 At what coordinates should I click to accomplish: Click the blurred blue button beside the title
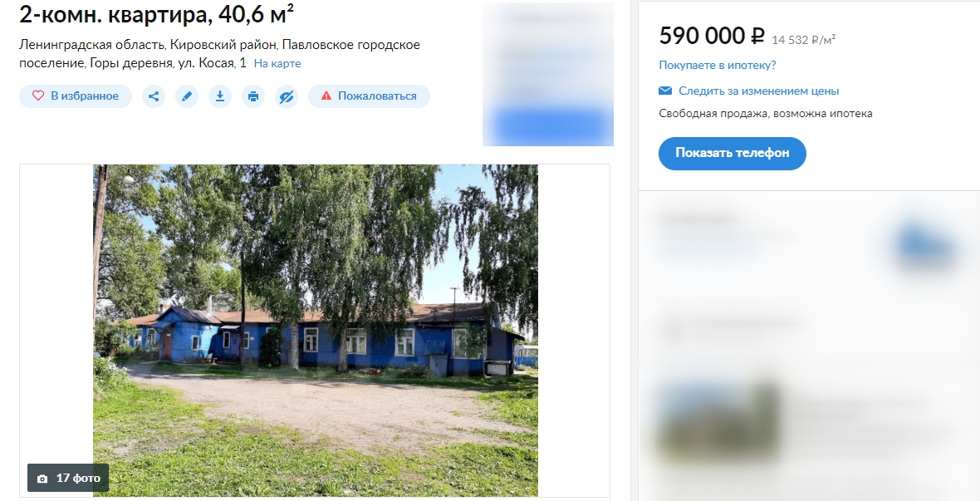point(549,125)
